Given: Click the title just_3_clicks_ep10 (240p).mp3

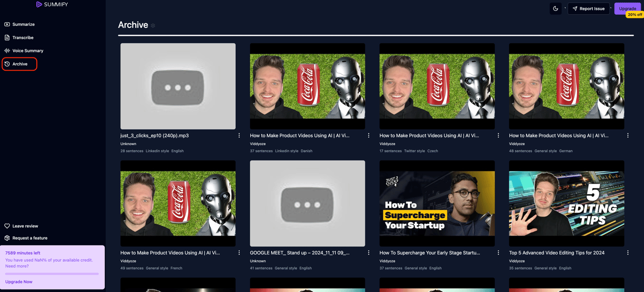Looking at the screenshot, I should point(155,136).
